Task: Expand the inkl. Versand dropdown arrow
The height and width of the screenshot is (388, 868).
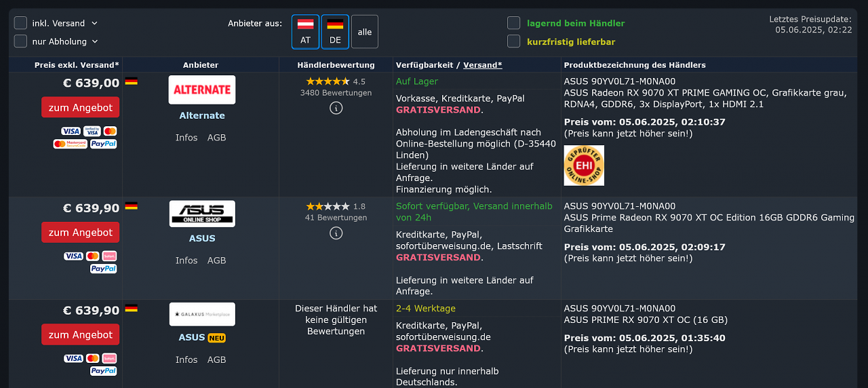Action: coord(94,23)
